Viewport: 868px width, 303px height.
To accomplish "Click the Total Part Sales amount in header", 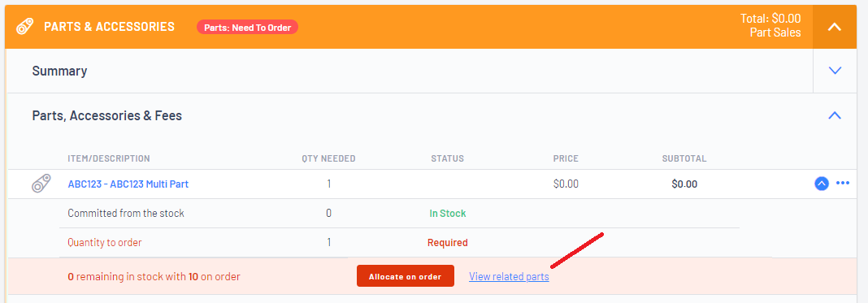I will pyautogui.click(x=770, y=25).
